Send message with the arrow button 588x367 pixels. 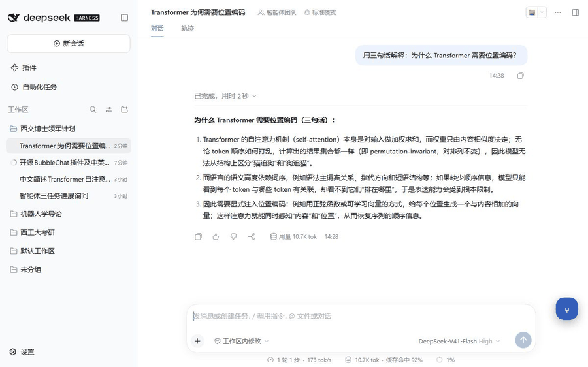pyautogui.click(x=523, y=340)
